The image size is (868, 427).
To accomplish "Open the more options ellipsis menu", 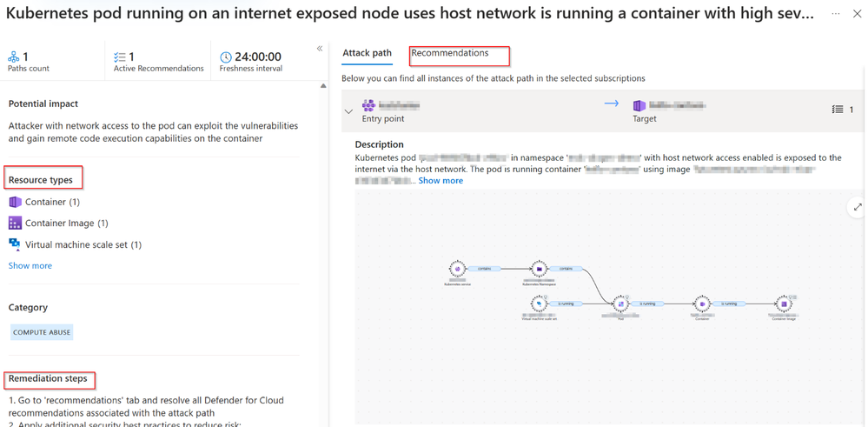I will pyautogui.click(x=838, y=14).
